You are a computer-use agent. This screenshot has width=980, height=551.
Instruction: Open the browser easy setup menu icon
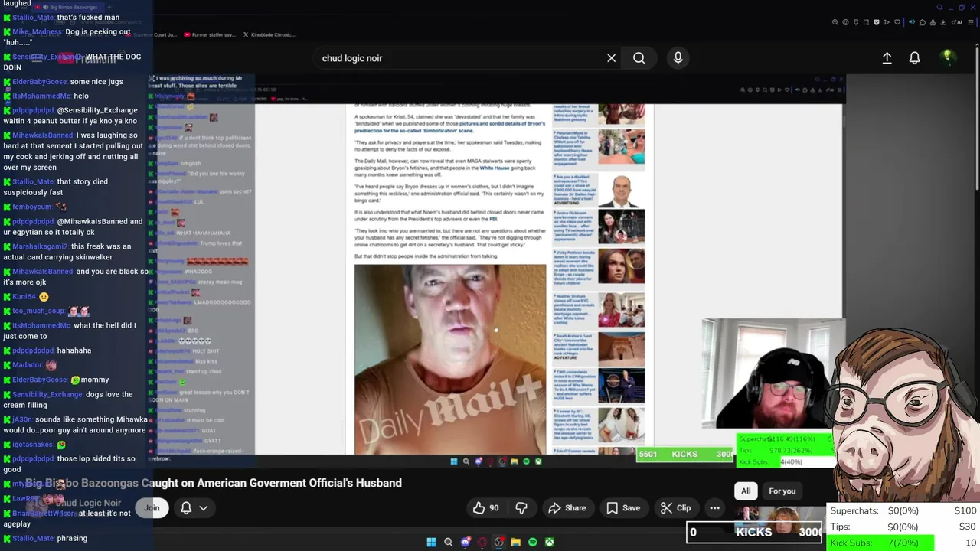click(x=971, y=22)
